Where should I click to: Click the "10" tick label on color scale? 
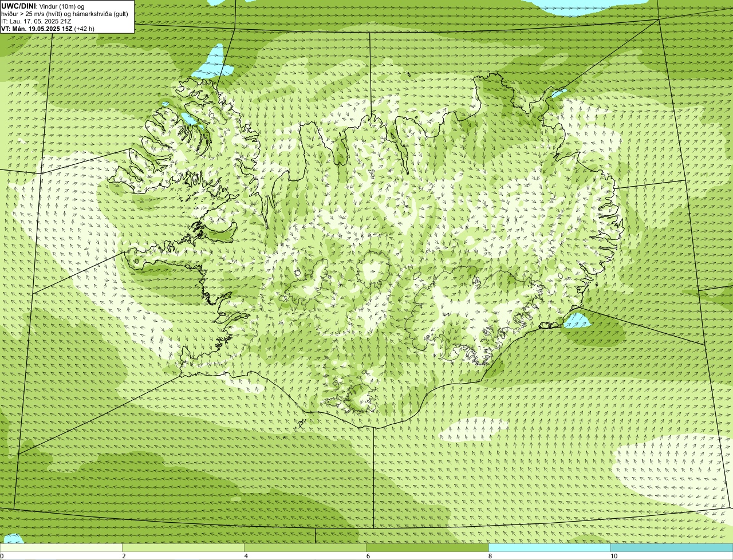click(613, 556)
